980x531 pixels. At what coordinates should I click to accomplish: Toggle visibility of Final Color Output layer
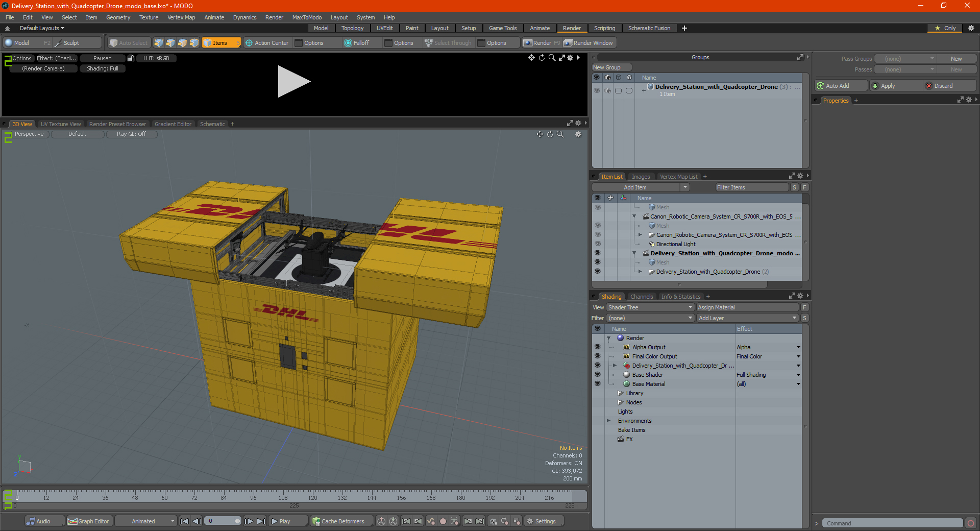coord(597,356)
